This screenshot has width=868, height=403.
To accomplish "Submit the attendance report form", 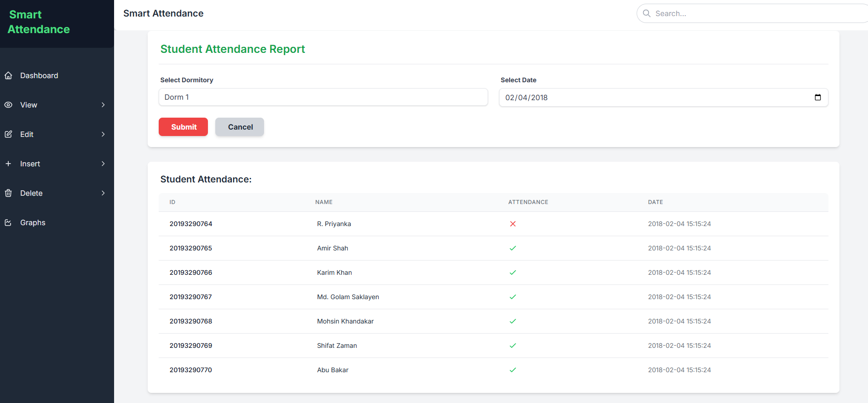I will point(183,127).
